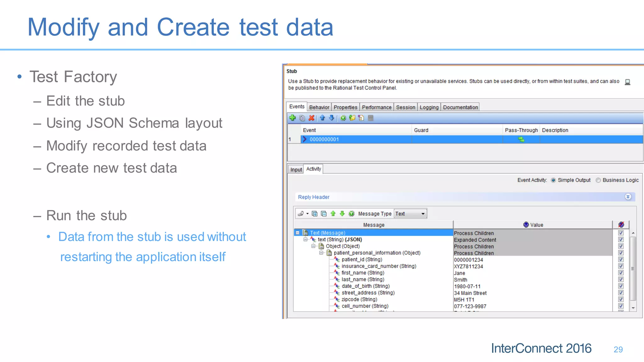This screenshot has width=644, height=362.
Task: Collapse the text (String) {JSON} node
Action: point(305,239)
